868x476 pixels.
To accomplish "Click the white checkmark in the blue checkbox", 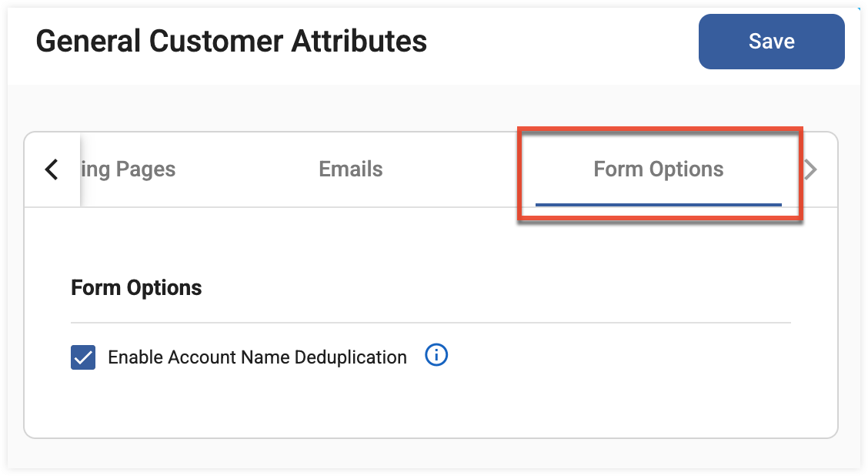I will (83, 358).
